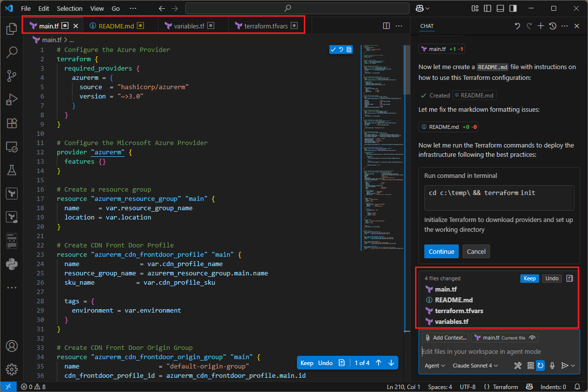Image resolution: width=588 pixels, height=392 pixels.
Task: Open the Configure Tools wrench icon in chat
Action: coord(518,365)
